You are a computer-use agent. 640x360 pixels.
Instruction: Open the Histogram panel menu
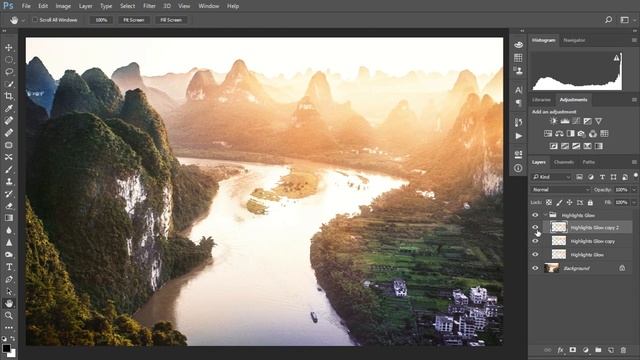coord(634,40)
